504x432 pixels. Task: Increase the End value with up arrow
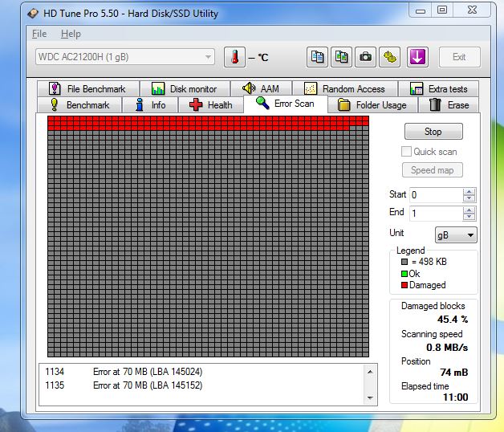(x=469, y=210)
